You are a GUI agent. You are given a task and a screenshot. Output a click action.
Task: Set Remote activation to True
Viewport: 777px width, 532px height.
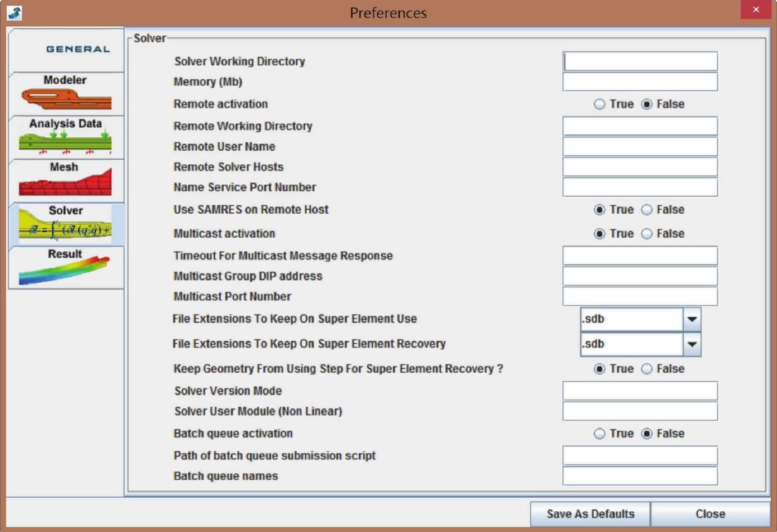[x=599, y=105]
